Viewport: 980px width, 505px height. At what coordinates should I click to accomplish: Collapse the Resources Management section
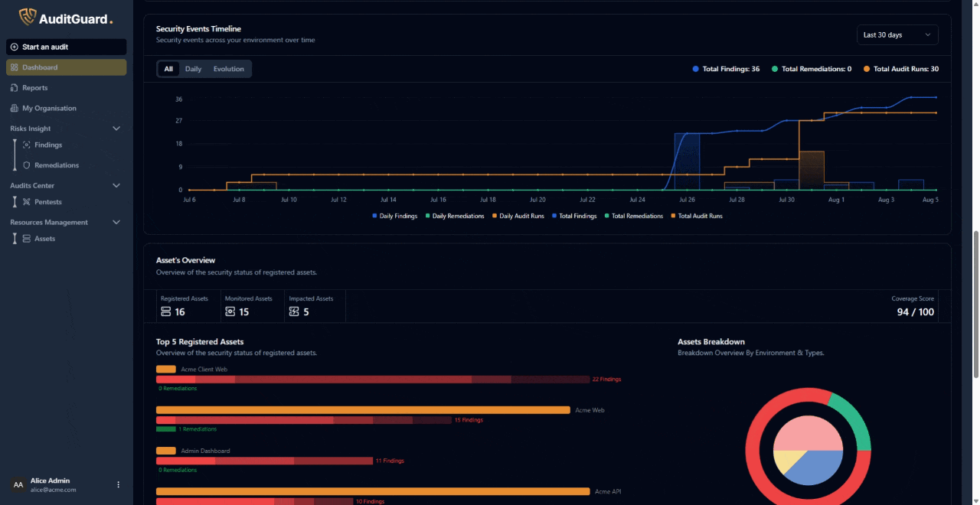point(116,222)
